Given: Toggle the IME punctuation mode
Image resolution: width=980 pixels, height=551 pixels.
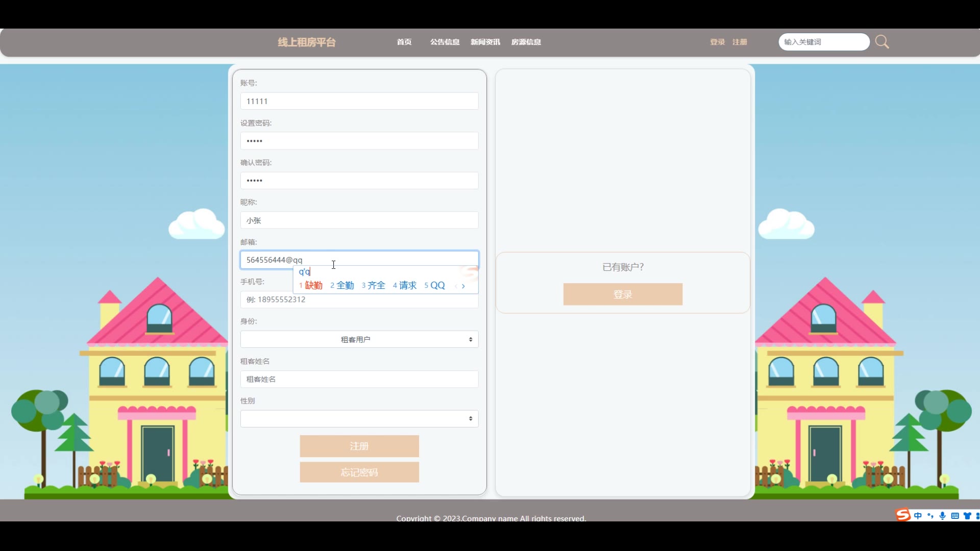Looking at the screenshot, I should tap(930, 516).
